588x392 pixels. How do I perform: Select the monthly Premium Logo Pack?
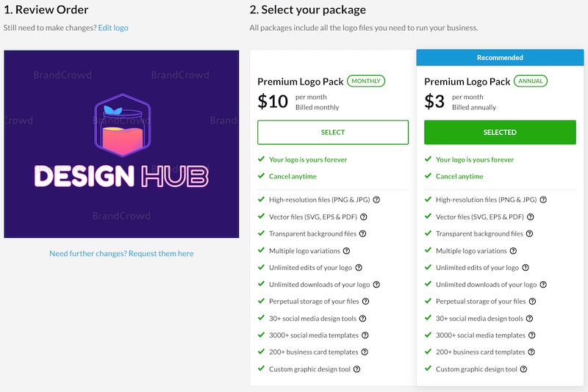pyautogui.click(x=333, y=132)
